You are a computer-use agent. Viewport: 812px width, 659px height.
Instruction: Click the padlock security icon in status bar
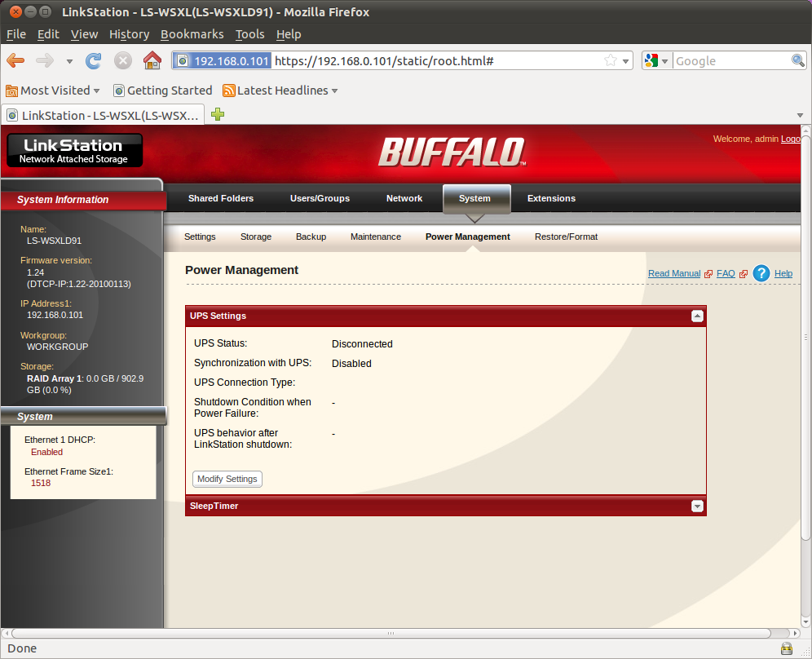pyautogui.click(x=787, y=648)
